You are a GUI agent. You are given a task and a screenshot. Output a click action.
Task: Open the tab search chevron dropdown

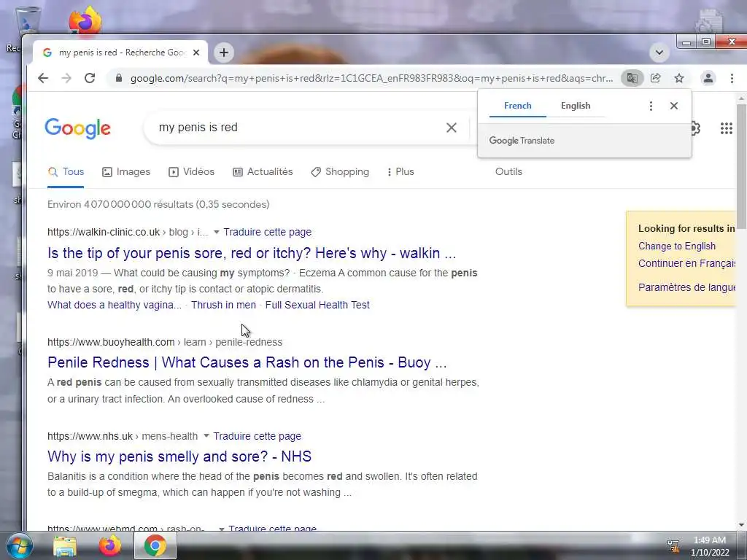click(x=659, y=52)
